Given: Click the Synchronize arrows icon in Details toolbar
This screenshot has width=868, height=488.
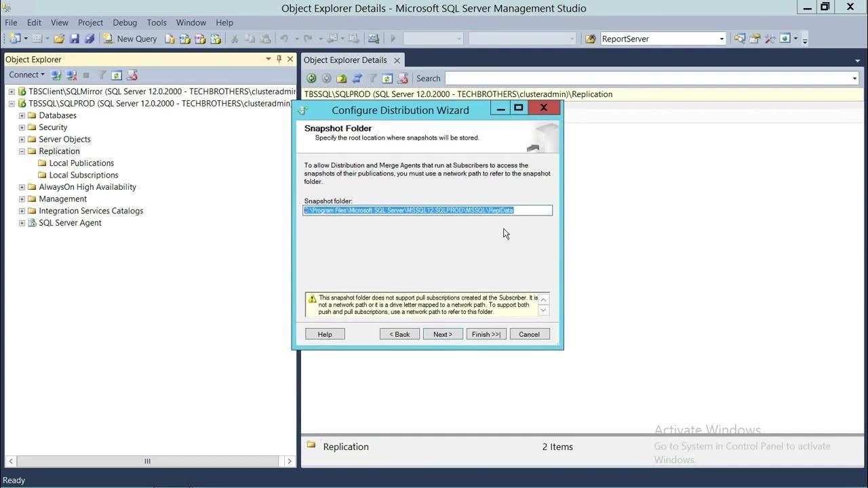Looking at the screenshot, I should (x=357, y=79).
